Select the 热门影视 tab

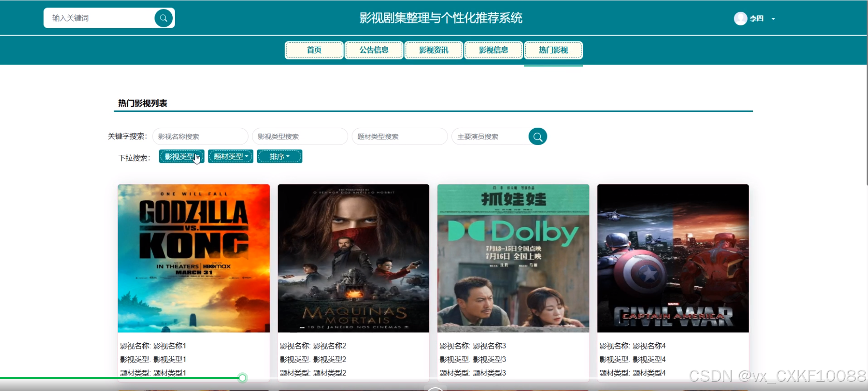pyautogui.click(x=553, y=50)
